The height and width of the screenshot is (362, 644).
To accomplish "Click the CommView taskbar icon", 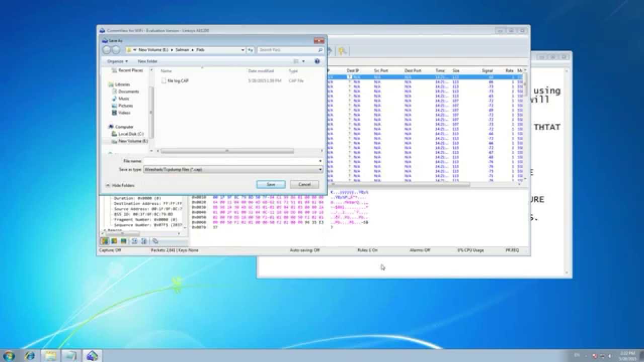I will click(92, 355).
